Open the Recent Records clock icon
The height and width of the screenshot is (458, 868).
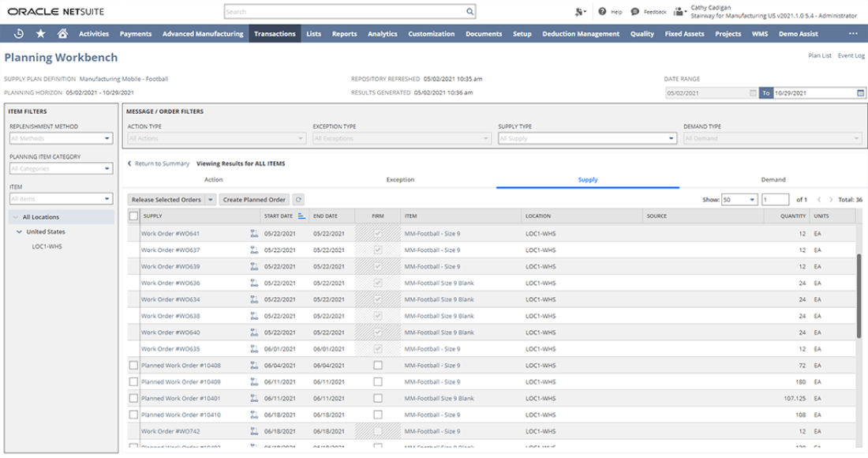pyautogui.click(x=17, y=33)
